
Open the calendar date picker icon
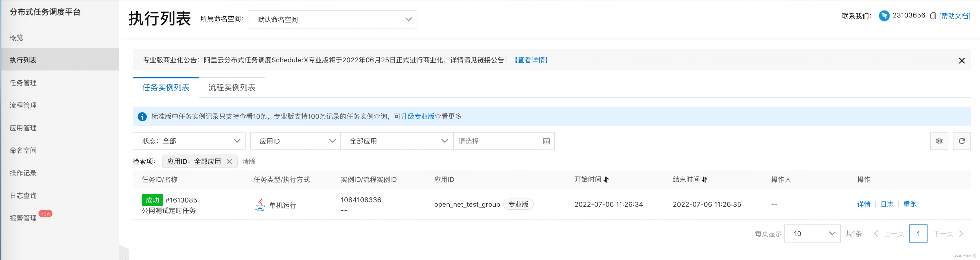pos(546,141)
